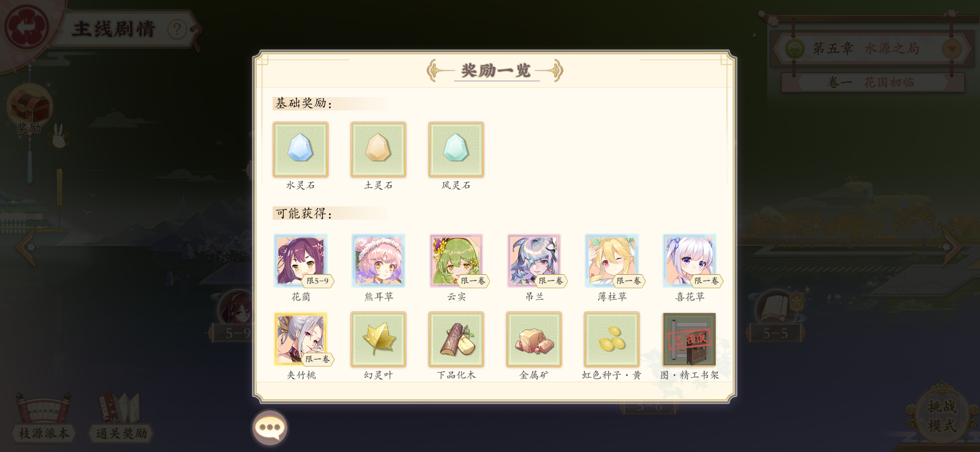View the 花蔺 character portrait
Image resolution: width=980 pixels, height=452 pixels.
coord(301,260)
